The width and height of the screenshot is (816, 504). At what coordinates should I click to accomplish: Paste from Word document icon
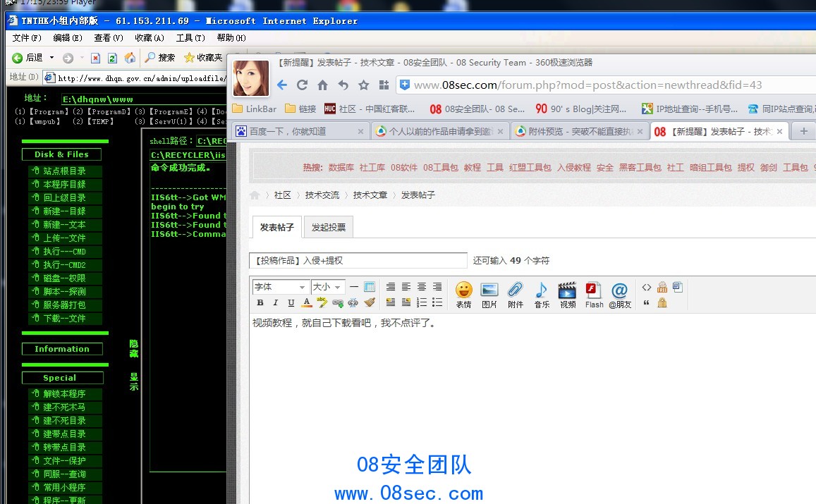678,287
